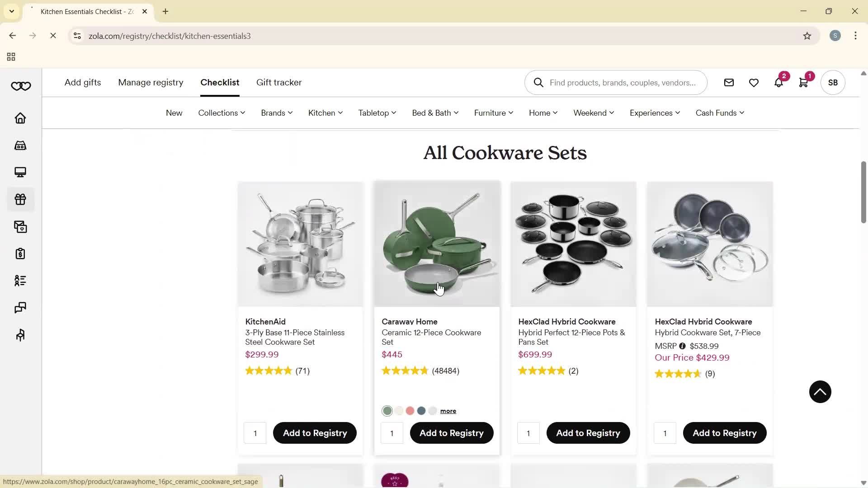View notifications from the bell icon
868x488 pixels.
tap(778, 83)
